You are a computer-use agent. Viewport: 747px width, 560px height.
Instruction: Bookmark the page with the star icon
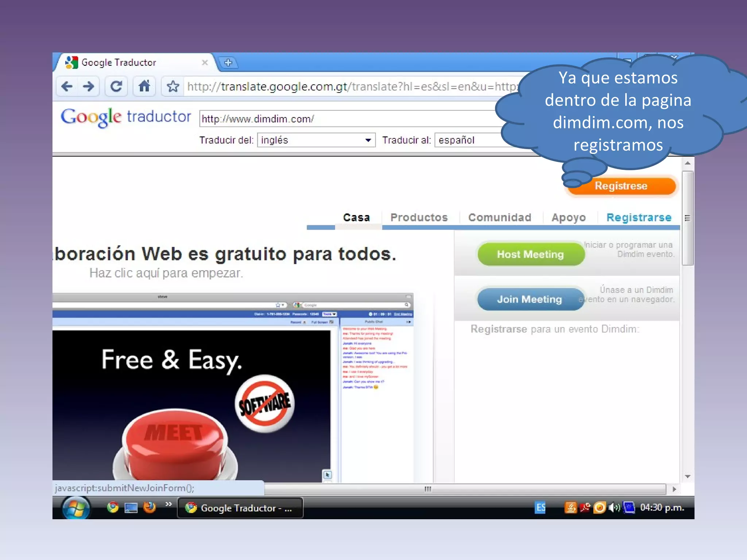pyautogui.click(x=173, y=87)
